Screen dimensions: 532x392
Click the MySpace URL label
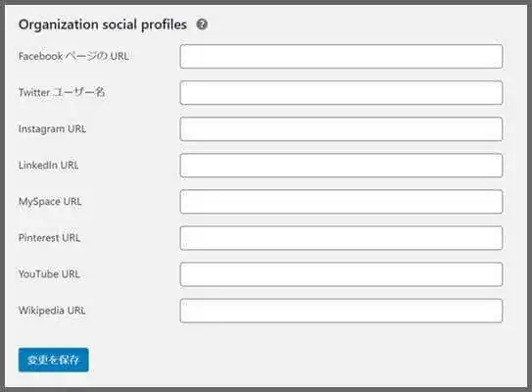pyautogui.click(x=50, y=202)
